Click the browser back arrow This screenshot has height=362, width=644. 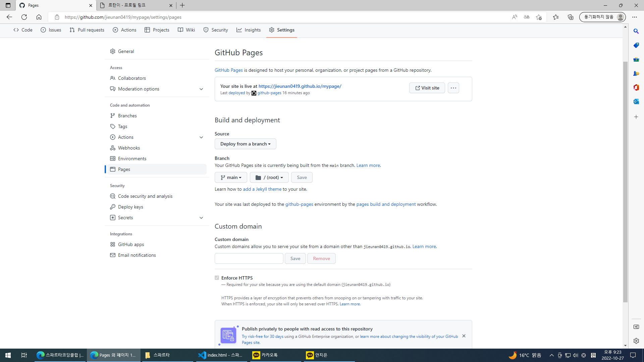click(9, 17)
